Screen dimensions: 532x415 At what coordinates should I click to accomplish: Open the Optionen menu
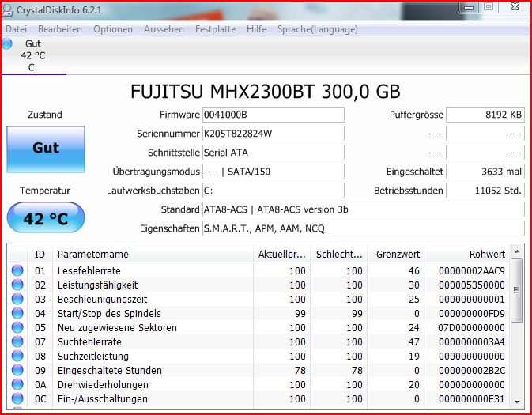pos(113,29)
